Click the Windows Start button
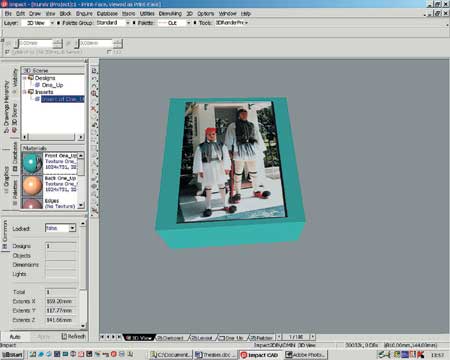This screenshot has width=450, height=360. pyautogui.click(x=12, y=355)
